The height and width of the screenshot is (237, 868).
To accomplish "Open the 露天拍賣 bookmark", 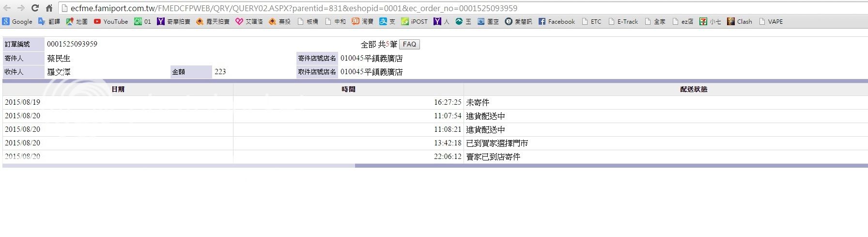I will pos(213,21).
